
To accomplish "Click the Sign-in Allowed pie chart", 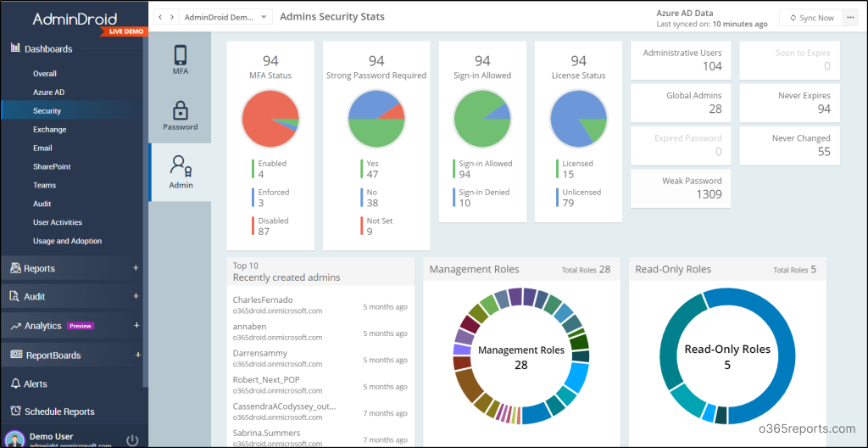I will [x=482, y=118].
